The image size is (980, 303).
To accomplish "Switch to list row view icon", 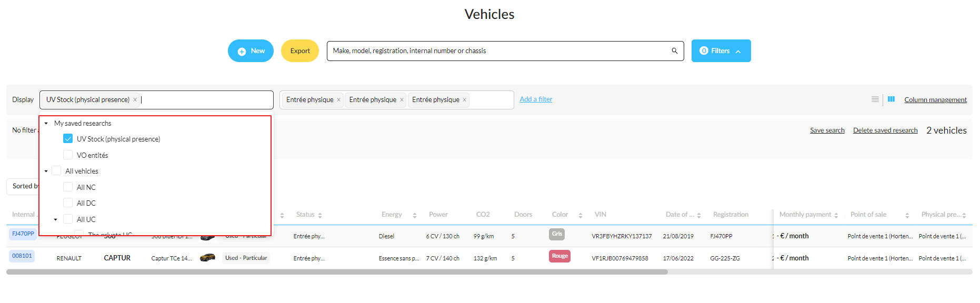I will (x=875, y=99).
